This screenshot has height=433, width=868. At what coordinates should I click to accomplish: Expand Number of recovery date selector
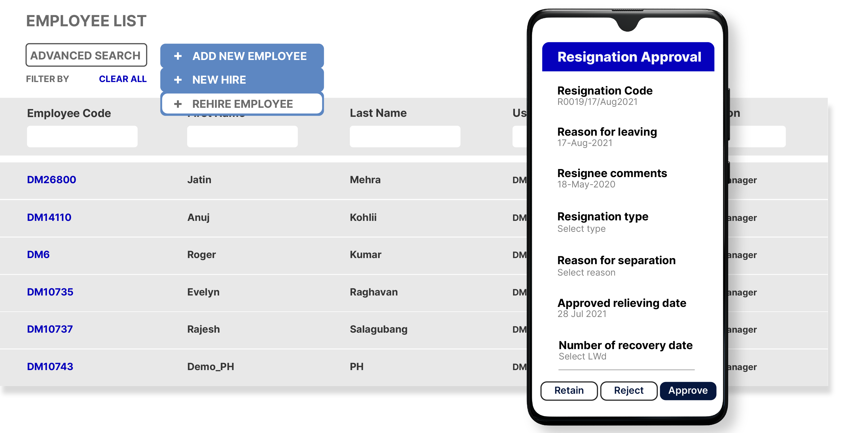point(582,357)
